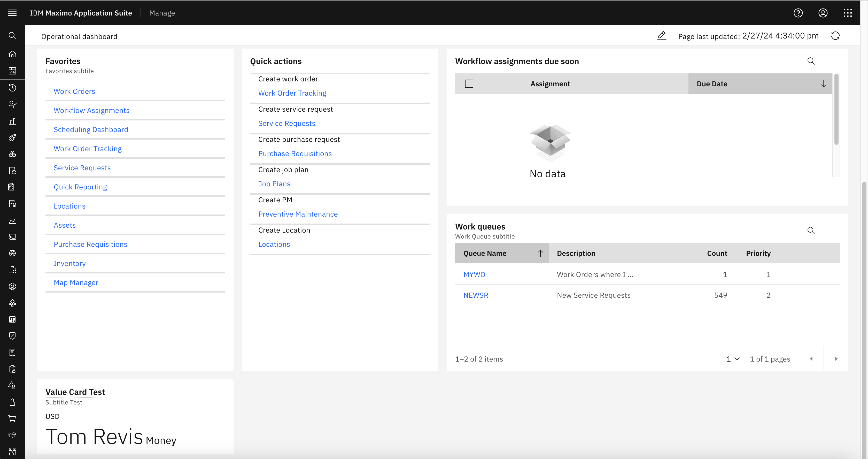Image resolution: width=868 pixels, height=459 pixels.
Task: Open the MYWO work queue link
Action: (474, 274)
